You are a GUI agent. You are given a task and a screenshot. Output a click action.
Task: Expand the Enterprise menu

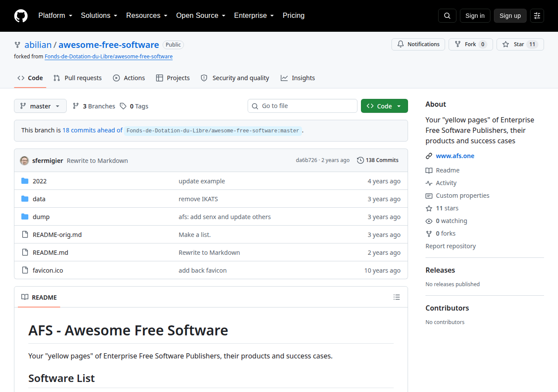point(254,16)
